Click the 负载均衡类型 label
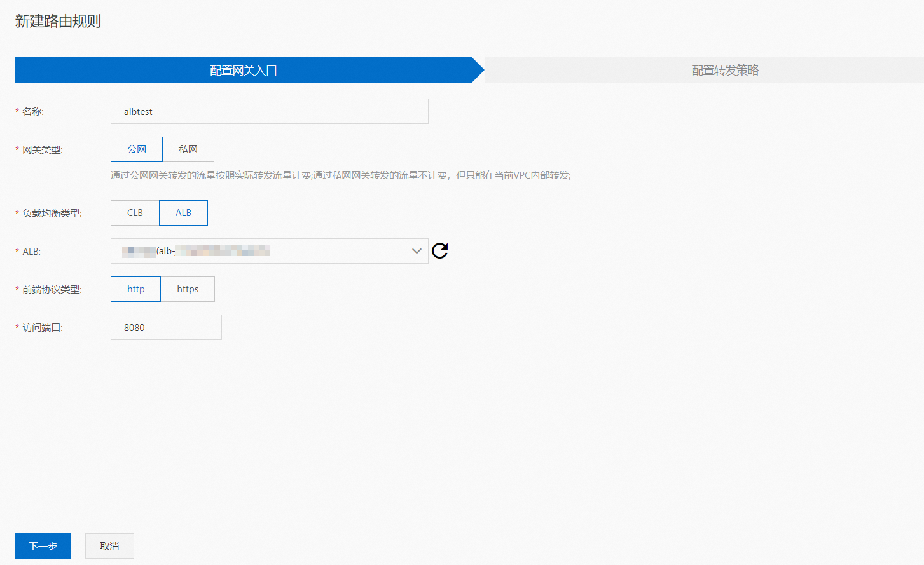The image size is (924, 565). (x=52, y=214)
